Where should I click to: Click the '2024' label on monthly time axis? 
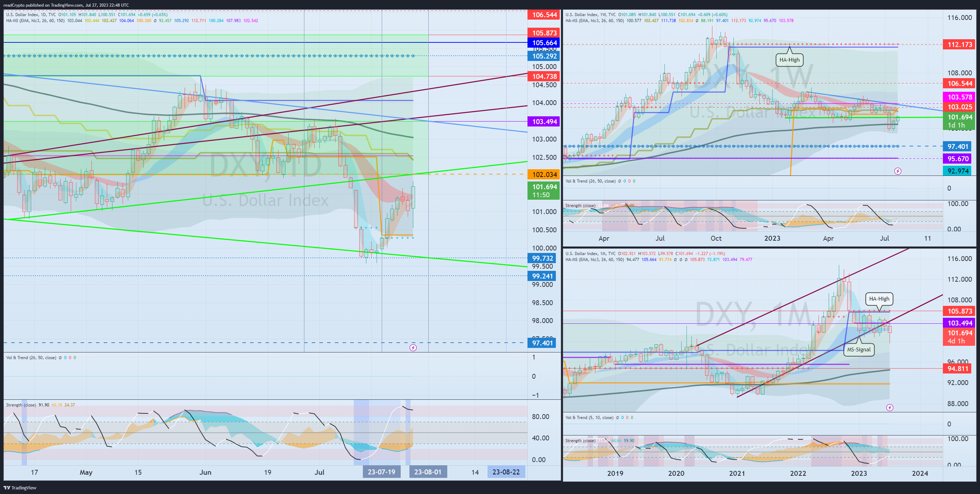[920, 473]
